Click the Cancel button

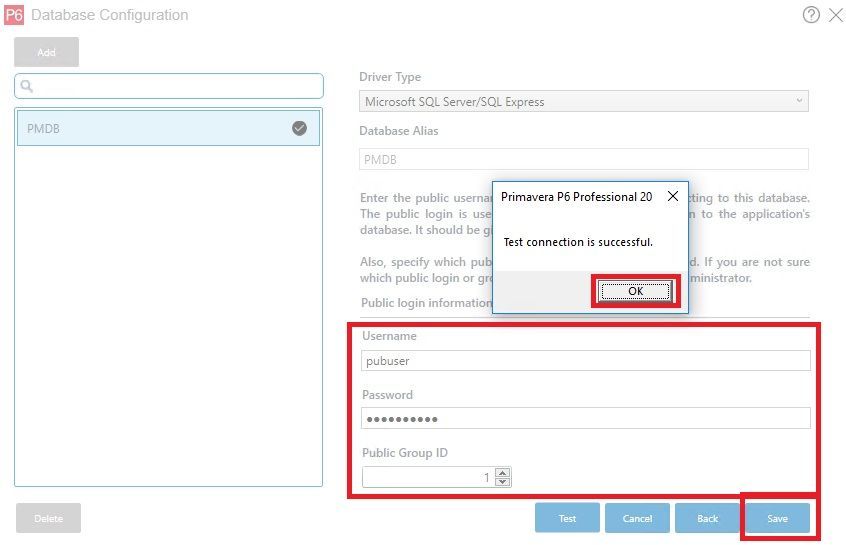pos(637,518)
